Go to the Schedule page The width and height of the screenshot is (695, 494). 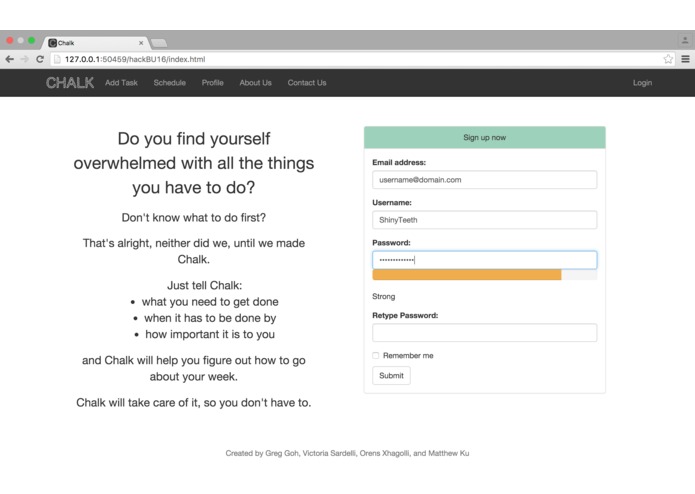tap(170, 83)
